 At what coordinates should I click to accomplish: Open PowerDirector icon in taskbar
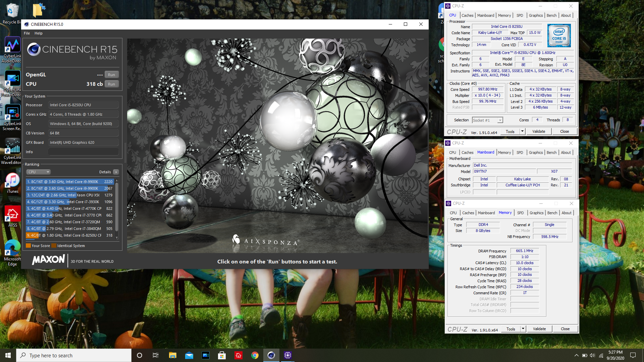pyautogui.click(x=205, y=355)
